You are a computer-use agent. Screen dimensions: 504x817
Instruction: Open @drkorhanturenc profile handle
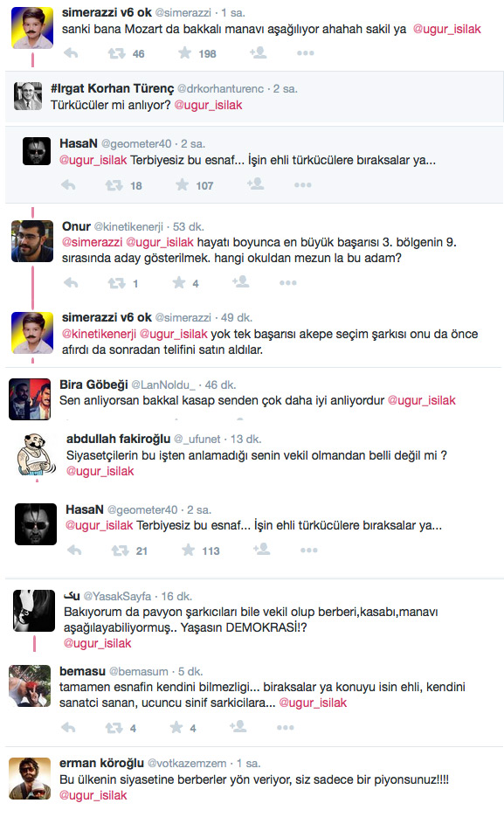[221, 88]
